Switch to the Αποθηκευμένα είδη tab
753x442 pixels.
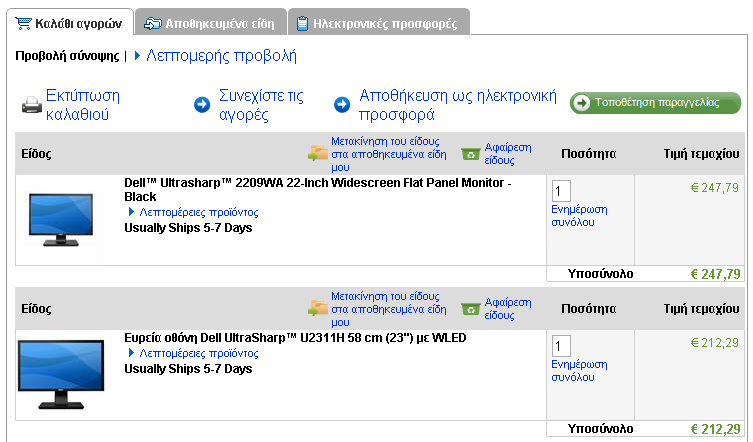tap(211, 22)
